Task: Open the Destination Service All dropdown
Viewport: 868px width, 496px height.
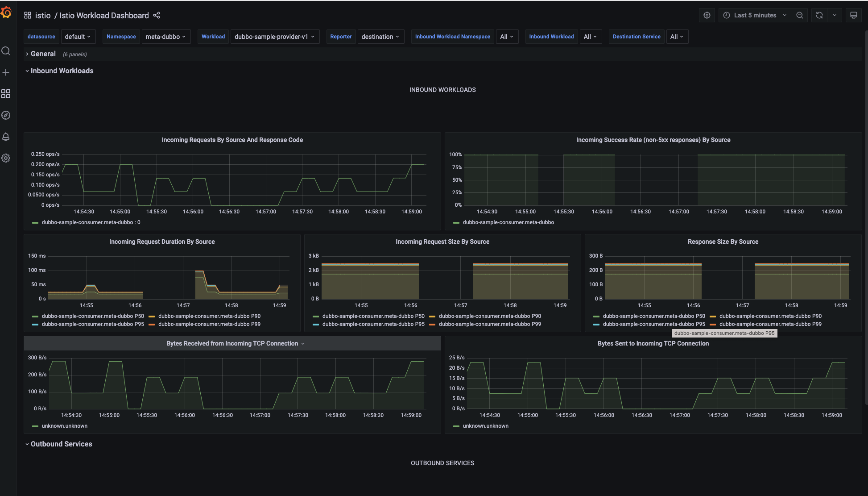Action: pos(677,37)
